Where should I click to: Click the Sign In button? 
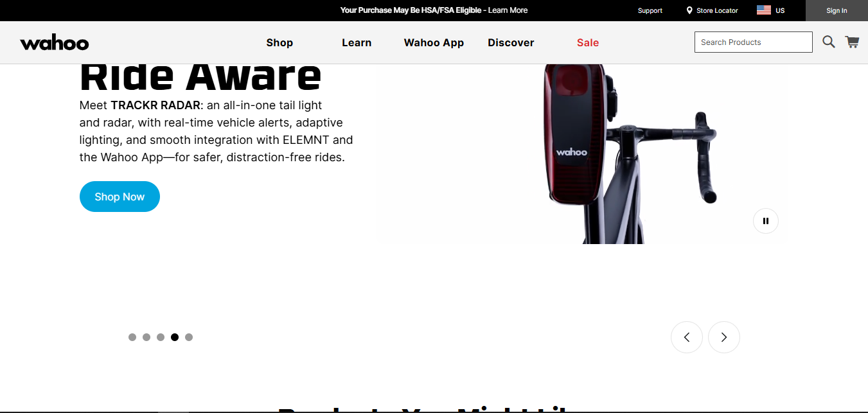(837, 10)
